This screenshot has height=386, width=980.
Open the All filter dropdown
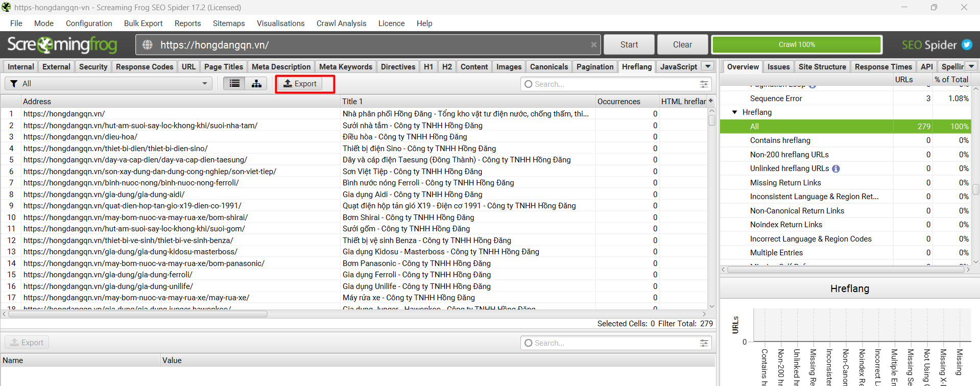click(x=108, y=84)
